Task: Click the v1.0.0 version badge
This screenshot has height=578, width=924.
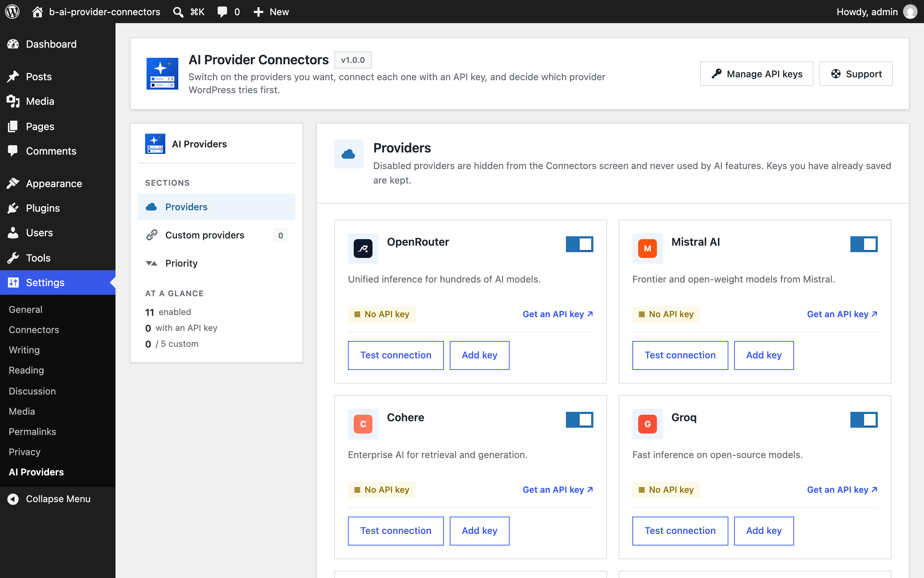Action: [353, 60]
